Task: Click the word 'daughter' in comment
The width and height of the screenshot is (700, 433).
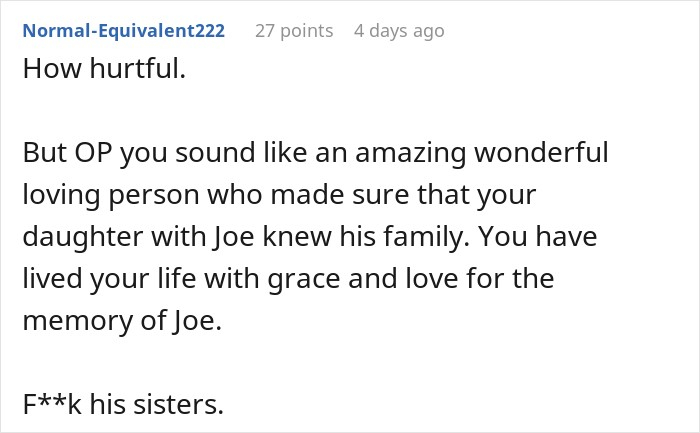Action: (x=83, y=237)
